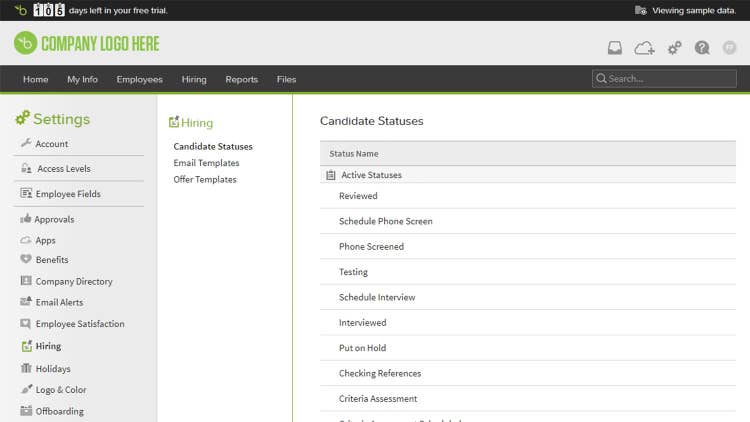Click the Access Levels lock icon
The image size is (750, 422).
(x=26, y=168)
